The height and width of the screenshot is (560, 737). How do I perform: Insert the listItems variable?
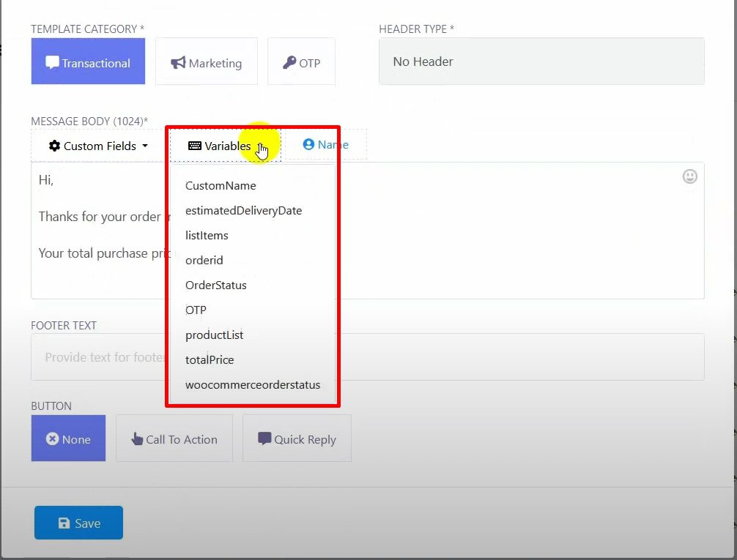207,236
